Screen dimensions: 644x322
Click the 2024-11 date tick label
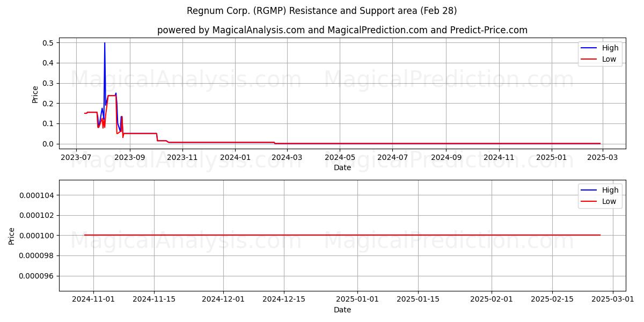pos(499,157)
